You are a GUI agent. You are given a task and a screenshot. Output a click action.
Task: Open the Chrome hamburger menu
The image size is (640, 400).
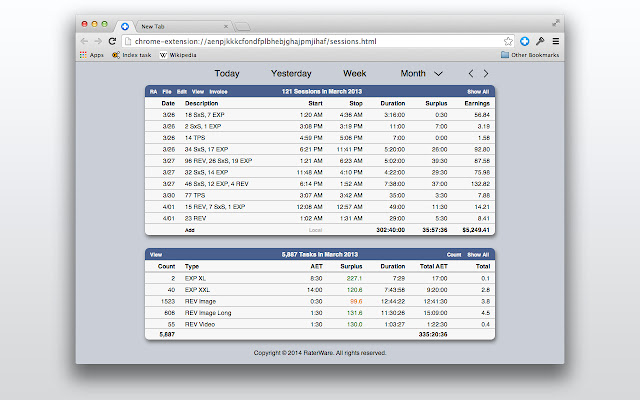[x=555, y=41]
